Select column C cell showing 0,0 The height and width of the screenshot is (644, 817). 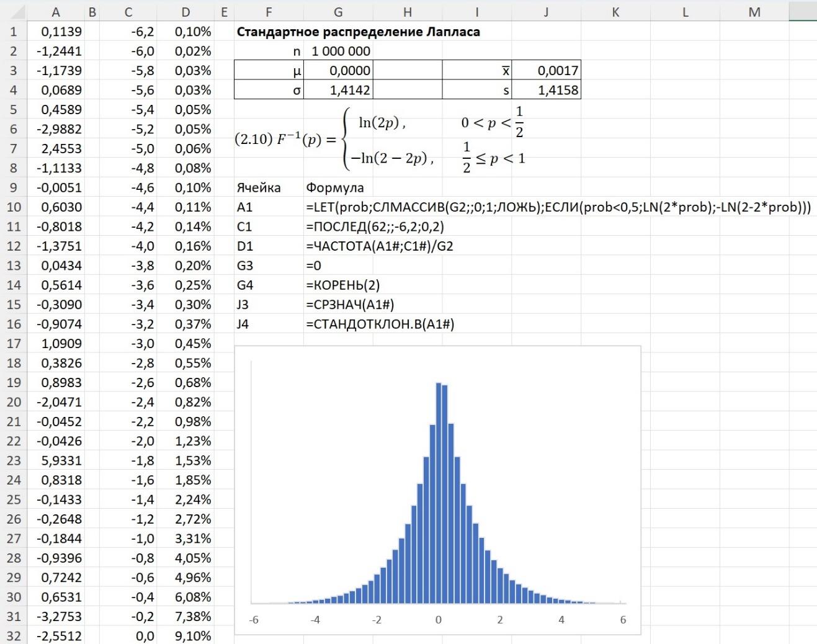click(x=128, y=636)
